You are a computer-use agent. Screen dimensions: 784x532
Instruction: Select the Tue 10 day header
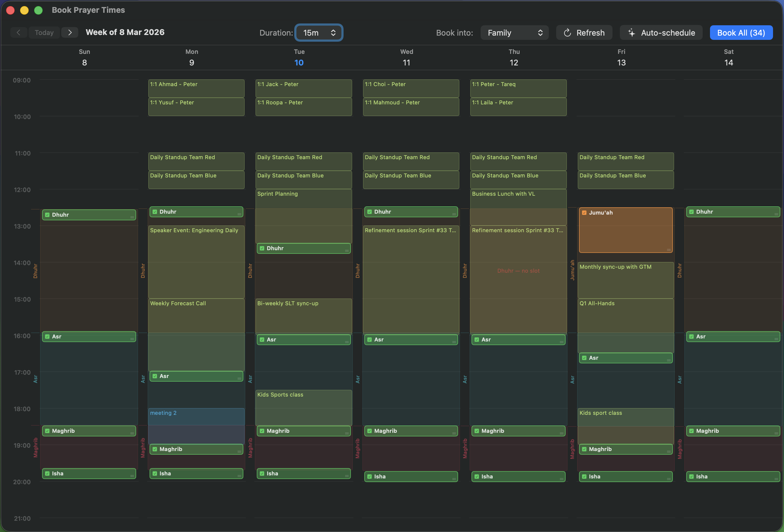click(x=299, y=57)
